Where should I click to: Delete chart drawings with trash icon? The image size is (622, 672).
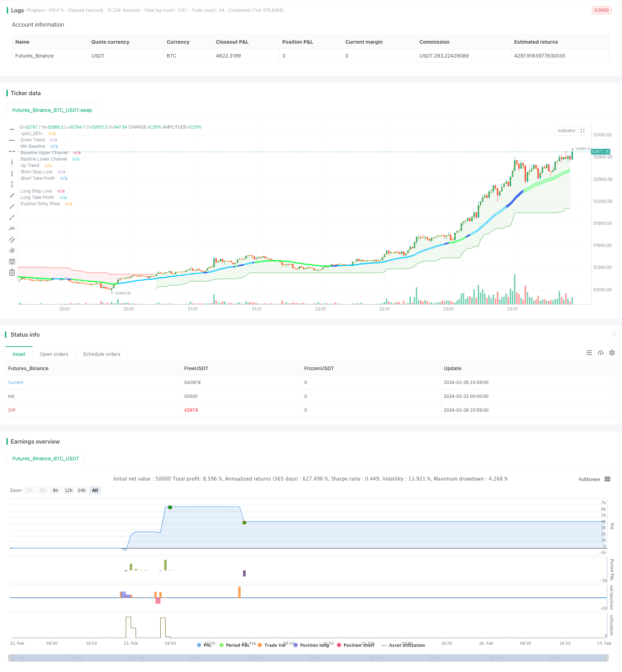click(12, 272)
